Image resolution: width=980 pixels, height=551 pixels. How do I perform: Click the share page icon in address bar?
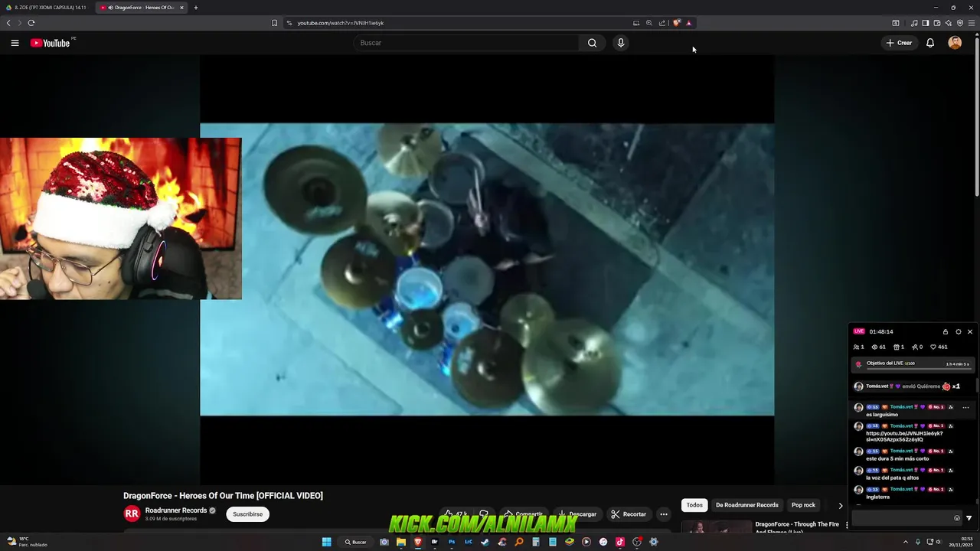point(662,23)
